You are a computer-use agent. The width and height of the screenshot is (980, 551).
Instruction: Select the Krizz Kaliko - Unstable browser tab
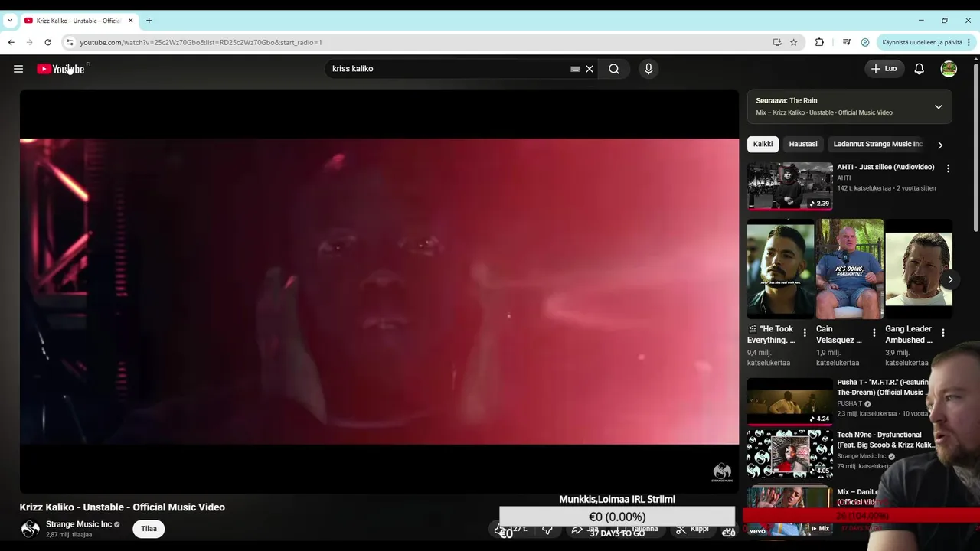[x=78, y=21]
